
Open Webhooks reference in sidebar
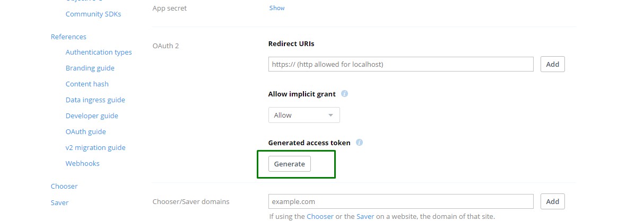click(82, 163)
